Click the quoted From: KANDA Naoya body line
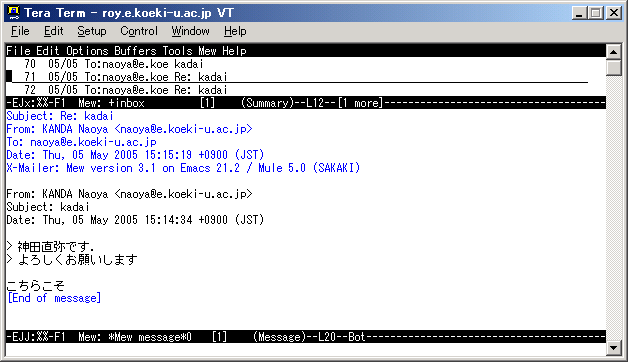 [x=129, y=194]
